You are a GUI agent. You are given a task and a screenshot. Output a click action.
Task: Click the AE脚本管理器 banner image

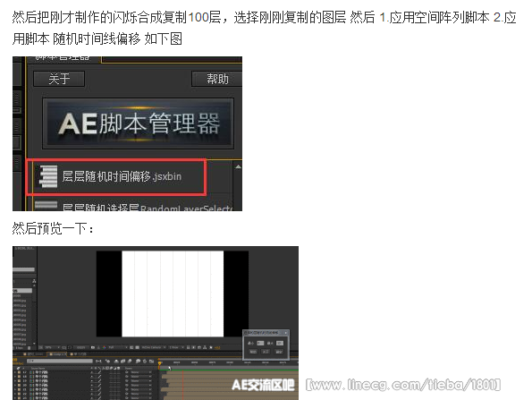click(138, 123)
